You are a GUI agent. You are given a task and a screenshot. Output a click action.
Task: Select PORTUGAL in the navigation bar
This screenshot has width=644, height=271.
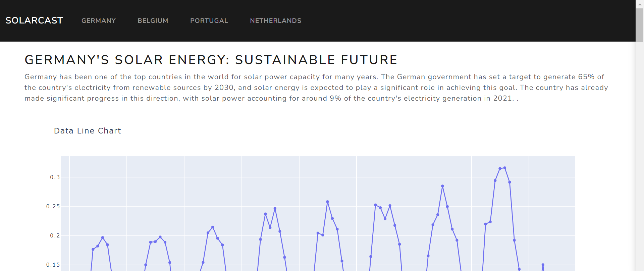(209, 20)
